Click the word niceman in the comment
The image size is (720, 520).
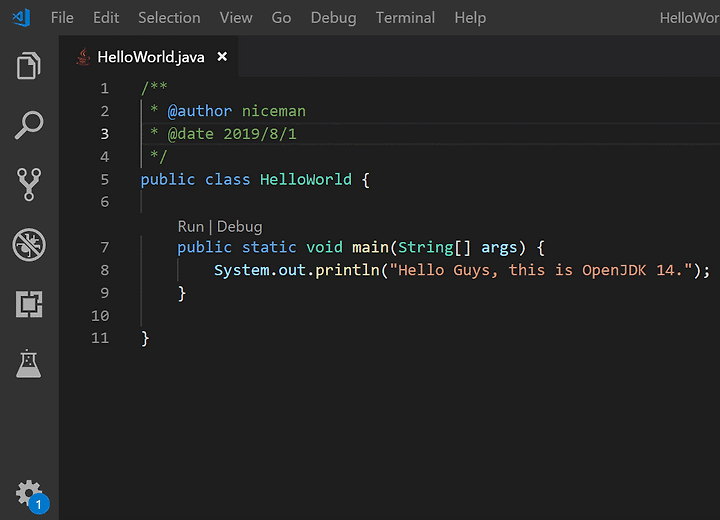[274, 111]
